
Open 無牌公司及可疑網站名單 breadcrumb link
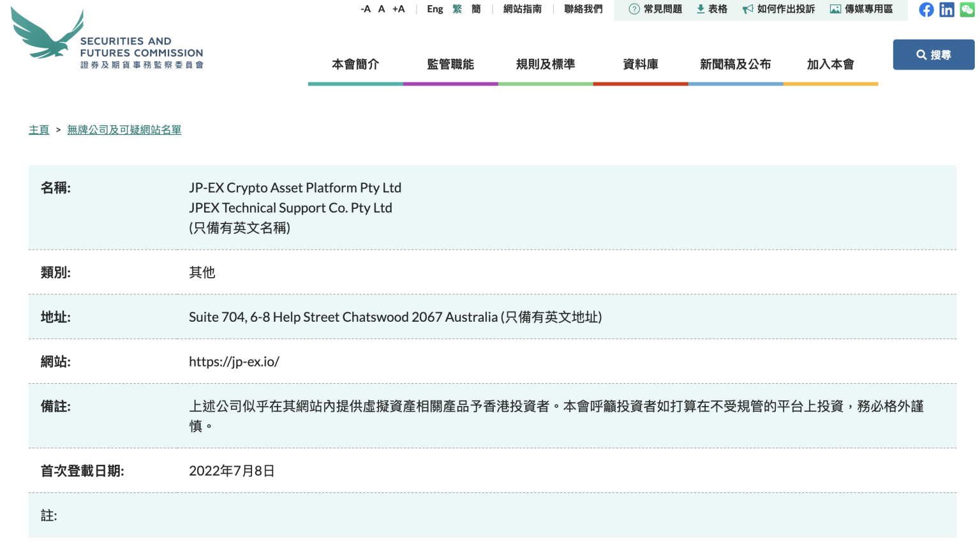click(124, 130)
